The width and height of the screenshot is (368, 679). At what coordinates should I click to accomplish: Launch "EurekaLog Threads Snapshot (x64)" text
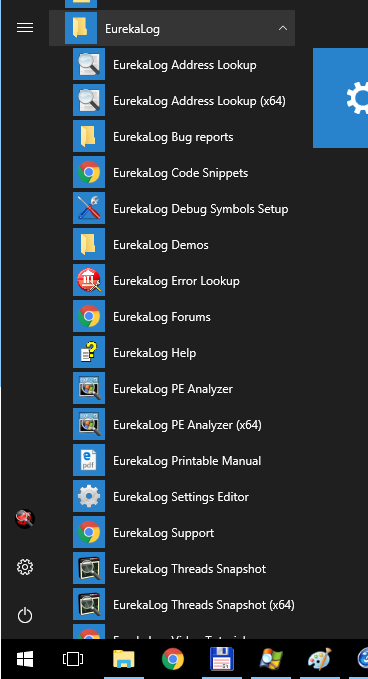(204, 604)
